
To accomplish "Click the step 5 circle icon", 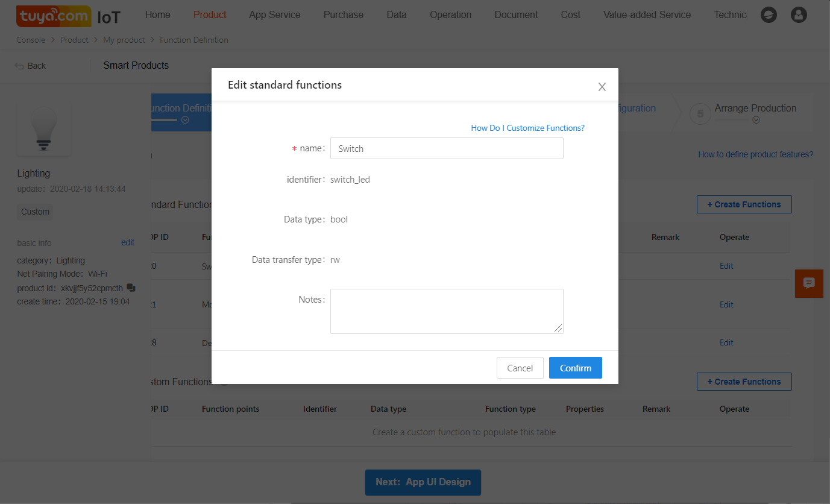I will click(700, 113).
